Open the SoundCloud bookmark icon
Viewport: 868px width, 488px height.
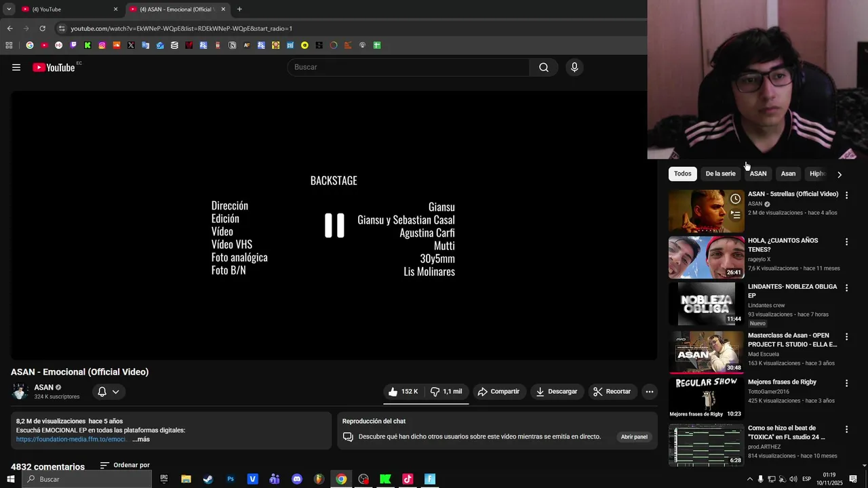(x=117, y=45)
